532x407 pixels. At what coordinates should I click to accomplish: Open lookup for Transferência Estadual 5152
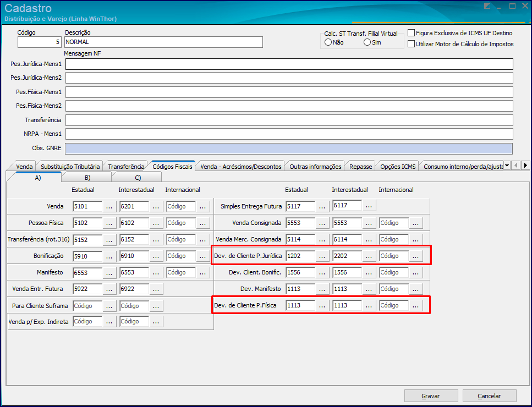[109, 239]
